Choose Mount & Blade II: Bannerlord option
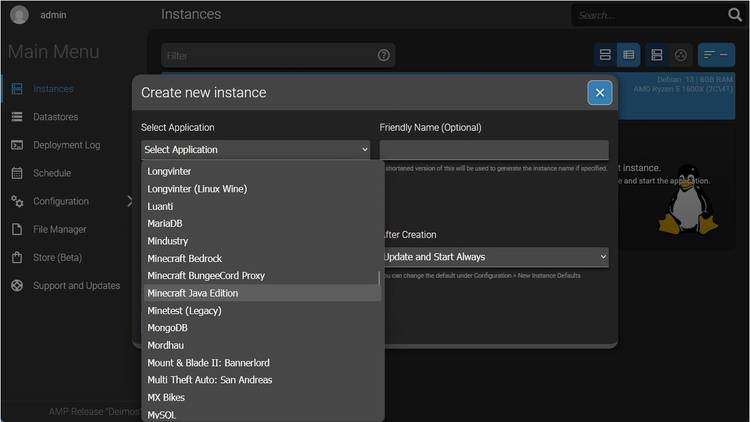Screen dimensions: 750x422 tap(262, 363)
